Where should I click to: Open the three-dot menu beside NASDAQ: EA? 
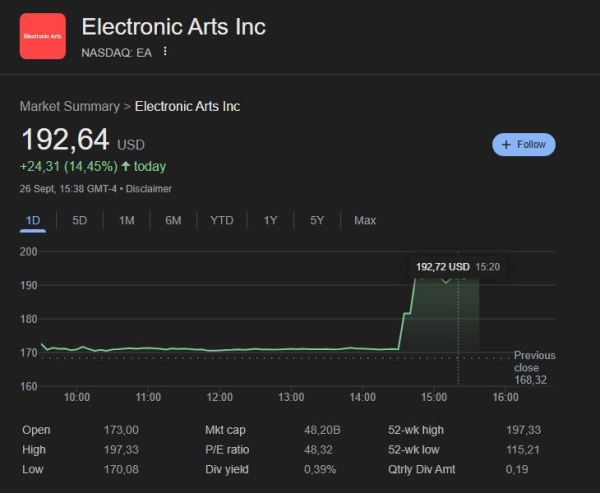165,52
